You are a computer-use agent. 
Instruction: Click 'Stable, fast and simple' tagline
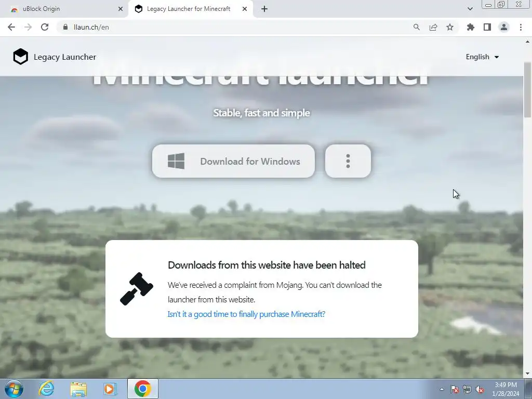tap(262, 113)
